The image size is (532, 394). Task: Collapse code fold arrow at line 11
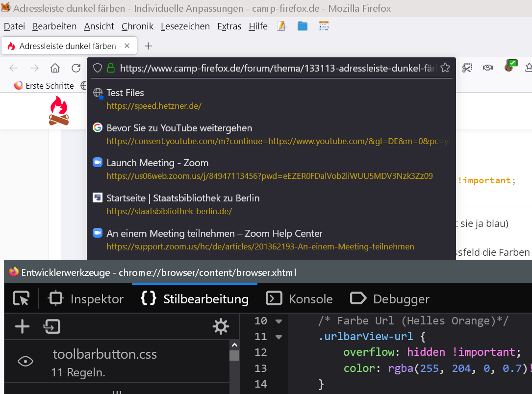click(x=279, y=337)
